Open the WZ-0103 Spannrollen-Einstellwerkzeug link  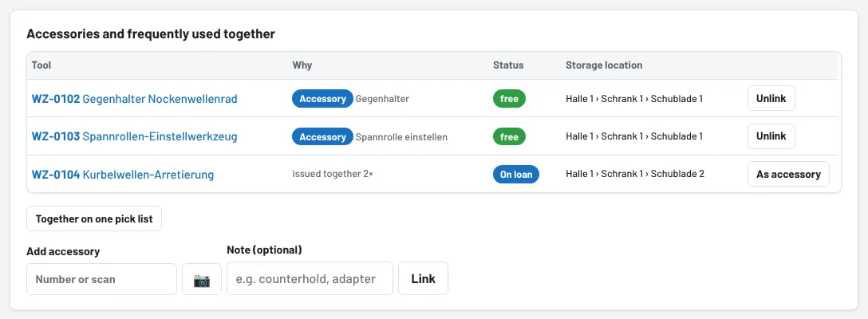[x=135, y=136]
